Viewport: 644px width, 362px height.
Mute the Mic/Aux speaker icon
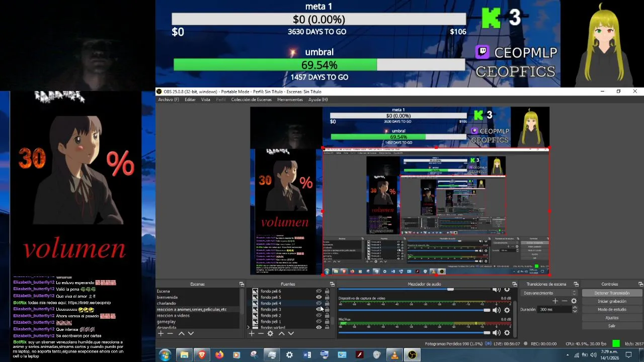(x=497, y=332)
